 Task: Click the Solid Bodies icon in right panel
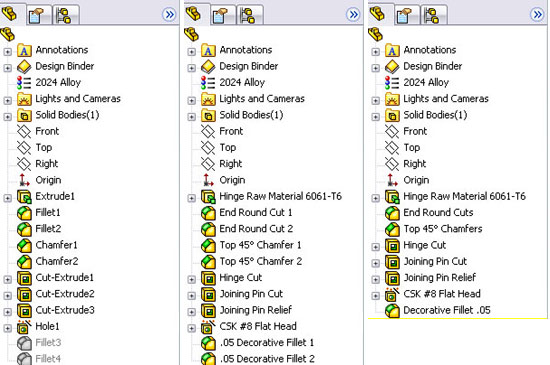tap(392, 115)
